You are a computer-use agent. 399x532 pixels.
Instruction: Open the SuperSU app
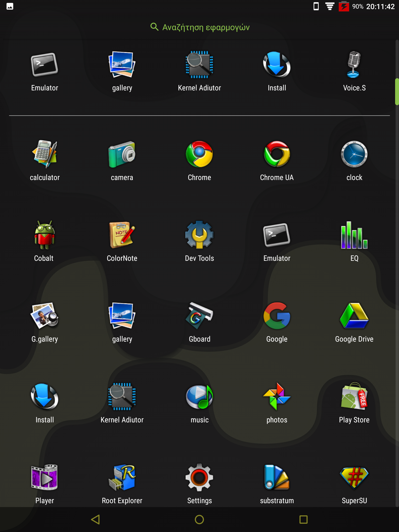tap(354, 484)
